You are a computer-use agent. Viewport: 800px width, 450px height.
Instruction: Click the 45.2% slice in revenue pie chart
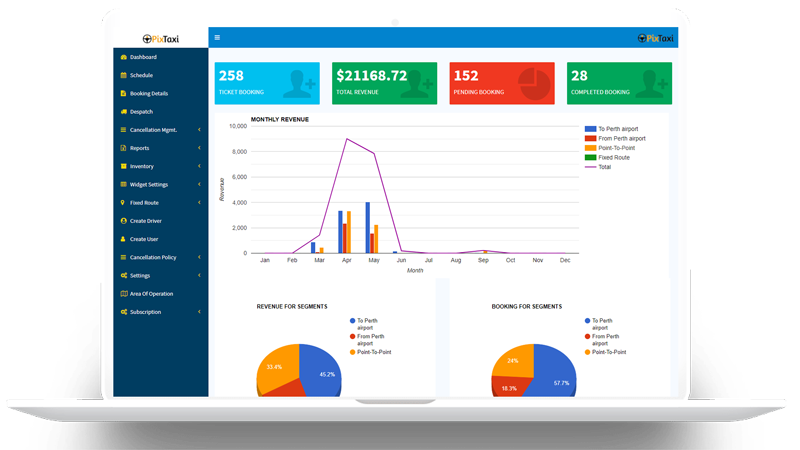(x=320, y=370)
